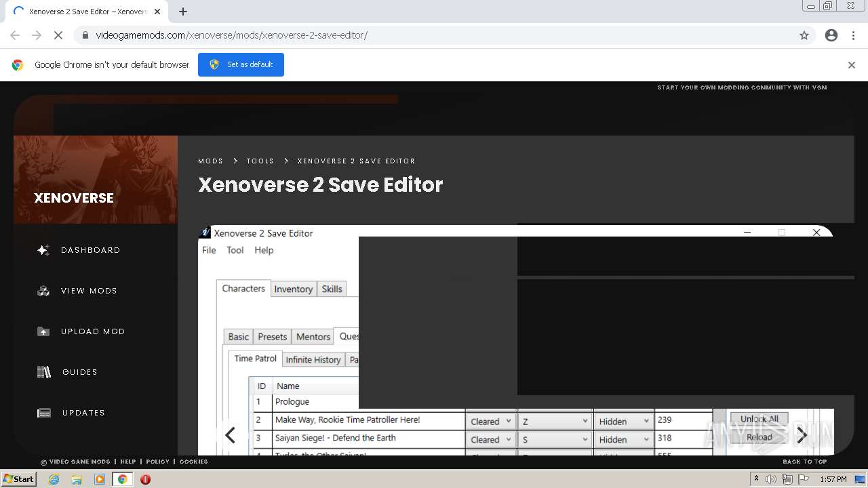The height and width of the screenshot is (488, 868).
Task: Open the Updates sidebar icon
Action: 44,413
